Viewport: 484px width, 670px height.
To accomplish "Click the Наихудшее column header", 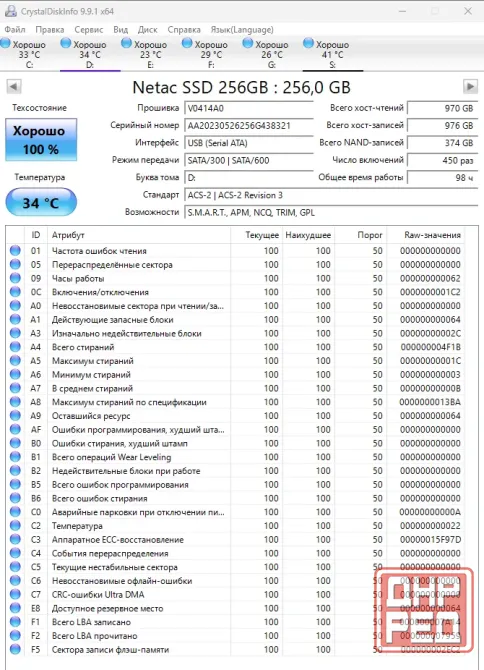I will click(308, 235).
